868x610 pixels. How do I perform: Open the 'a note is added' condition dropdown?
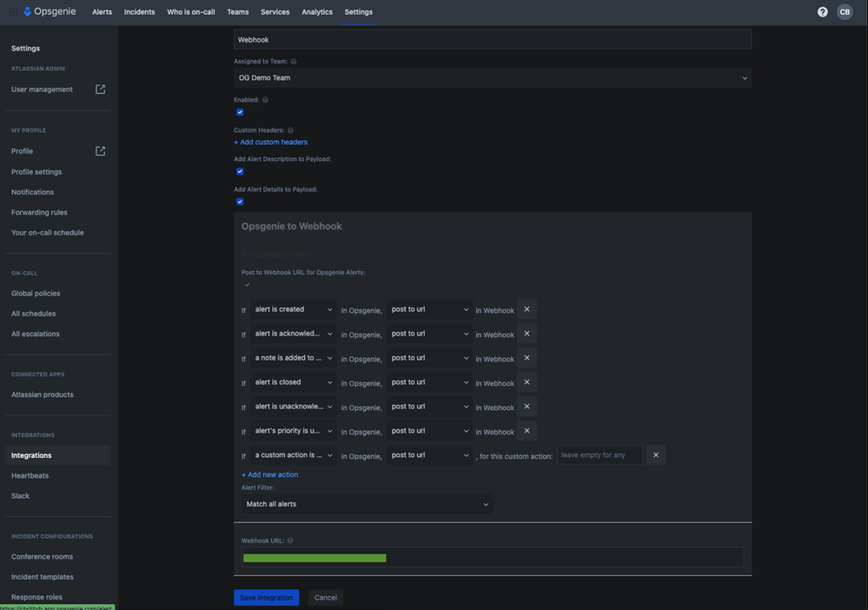(294, 358)
